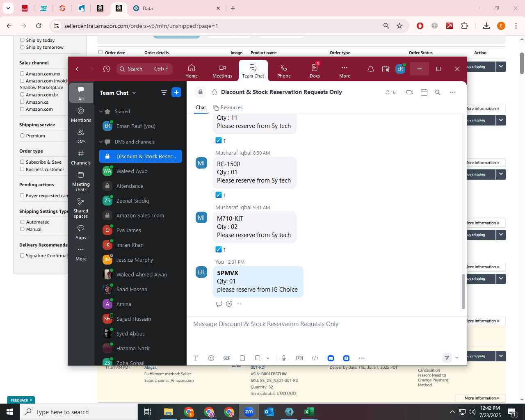Open bottommost Buy shipping dropdown arrow

tap(500, 356)
